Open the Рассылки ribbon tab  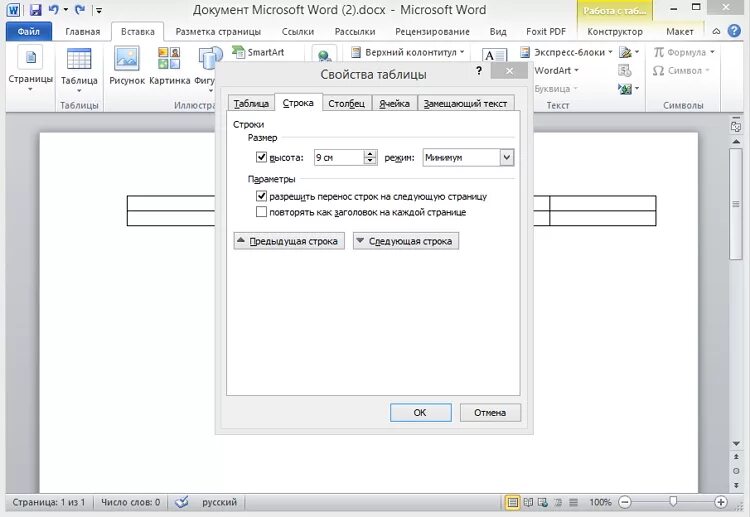(x=355, y=32)
